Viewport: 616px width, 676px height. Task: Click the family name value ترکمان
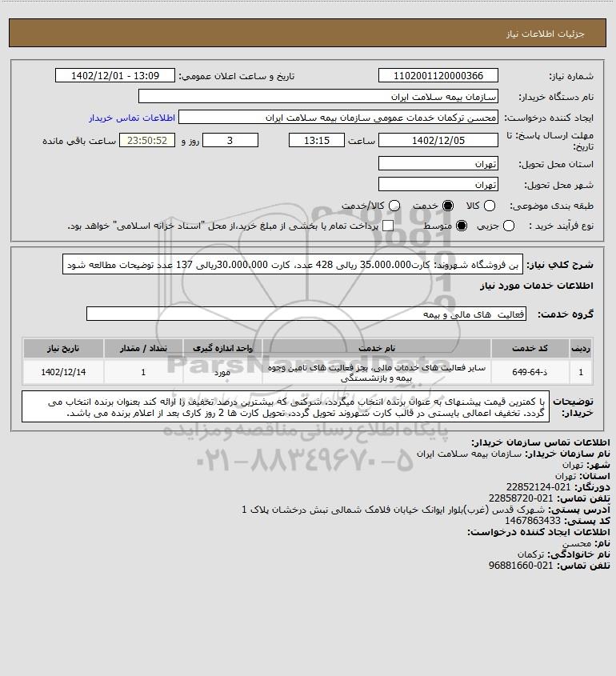[x=530, y=554]
